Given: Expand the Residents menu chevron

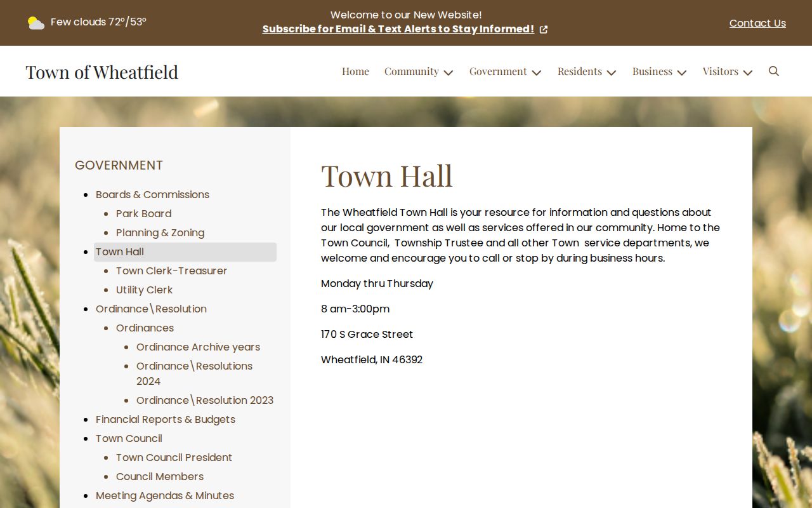Looking at the screenshot, I should [612, 72].
